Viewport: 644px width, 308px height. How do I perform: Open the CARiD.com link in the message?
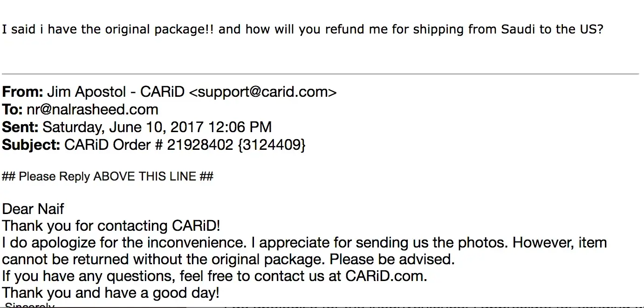point(385,276)
